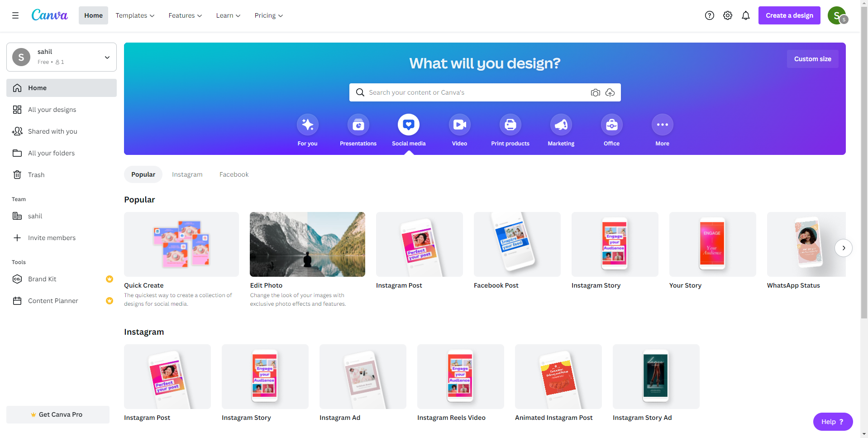Click the Get Canva Pro button

58,414
